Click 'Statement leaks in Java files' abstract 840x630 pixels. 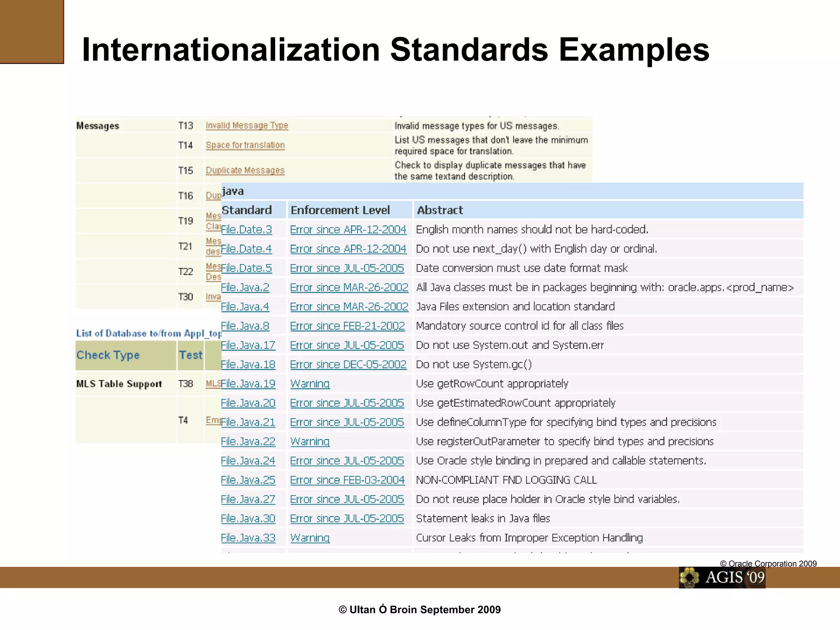pyautogui.click(x=483, y=518)
